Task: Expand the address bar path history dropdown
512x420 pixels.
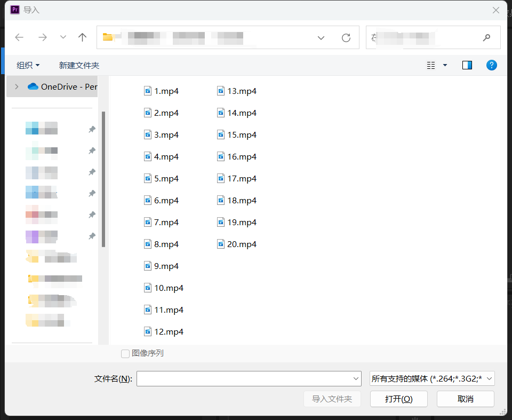Action: coord(321,38)
